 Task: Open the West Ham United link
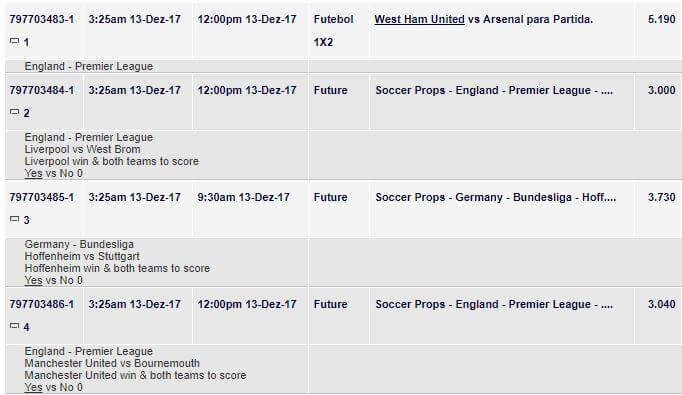(x=419, y=19)
